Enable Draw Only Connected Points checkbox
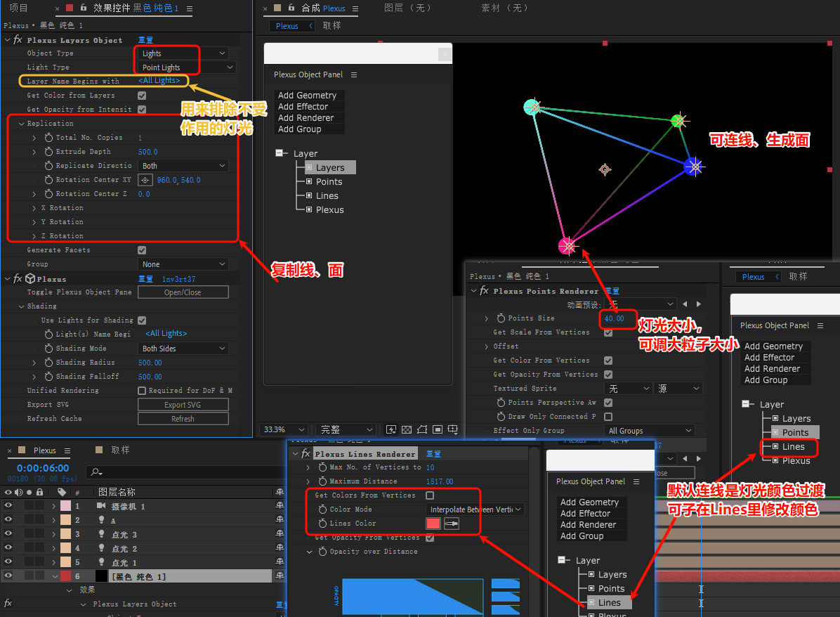 pyautogui.click(x=608, y=417)
